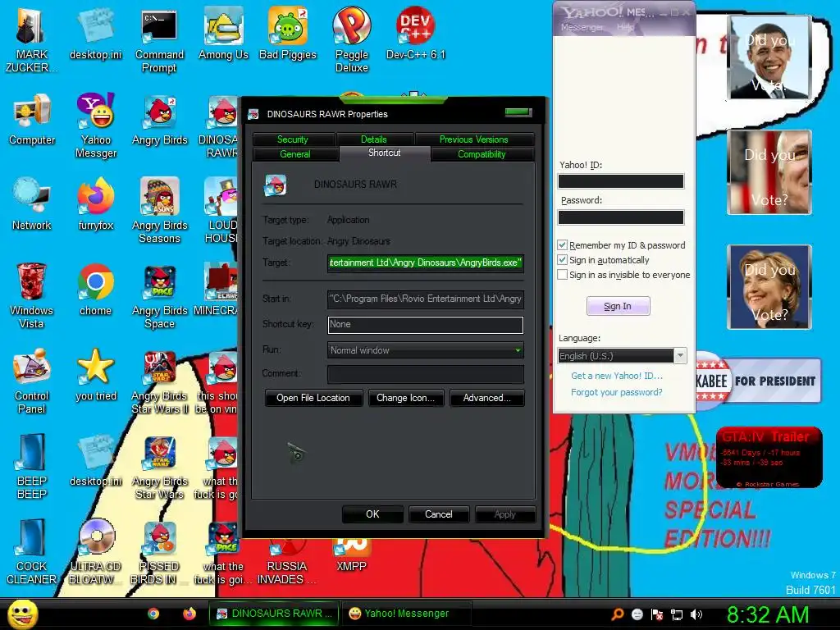Select the Angry Birds Star Wars II shortcut

pos(160,381)
